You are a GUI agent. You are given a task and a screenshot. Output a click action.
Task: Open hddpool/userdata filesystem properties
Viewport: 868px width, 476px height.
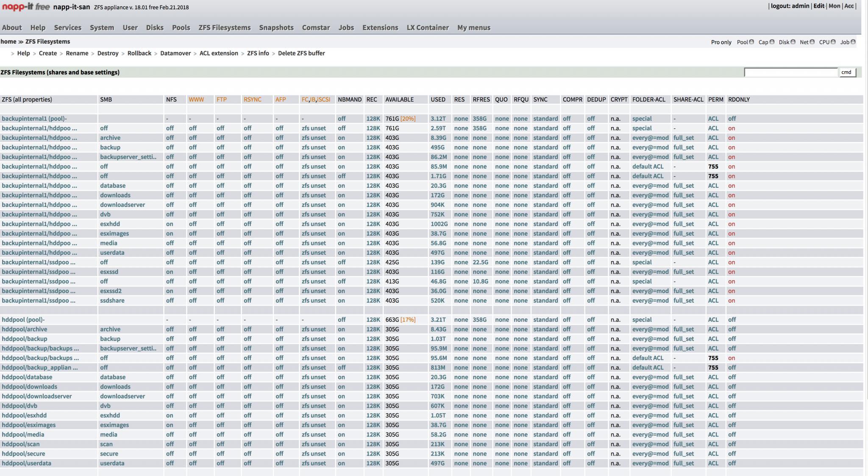(x=26, y=463)
